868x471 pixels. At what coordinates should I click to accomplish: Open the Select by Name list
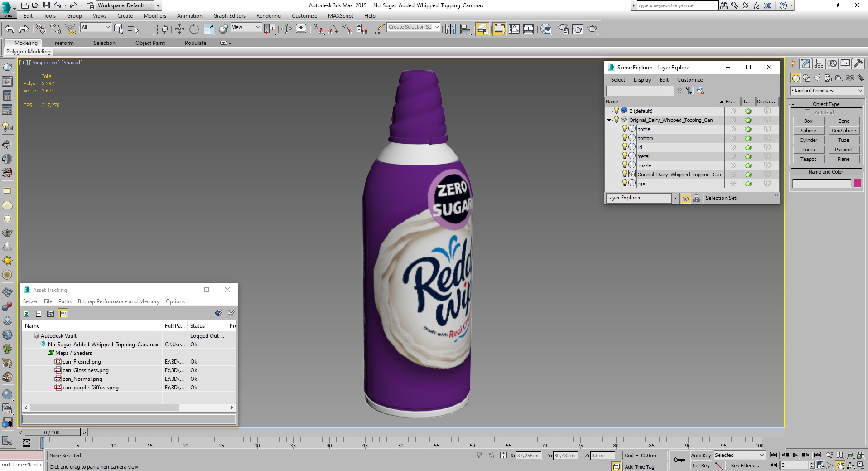133,29
